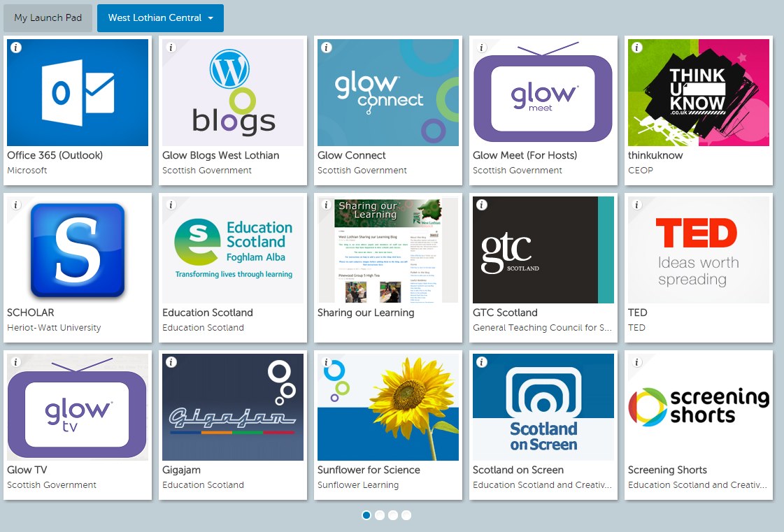The height and width of the screenshot is (532, 784).
Task: Show info for SCHOLAR tile
Action: click(x=16, y=205)
